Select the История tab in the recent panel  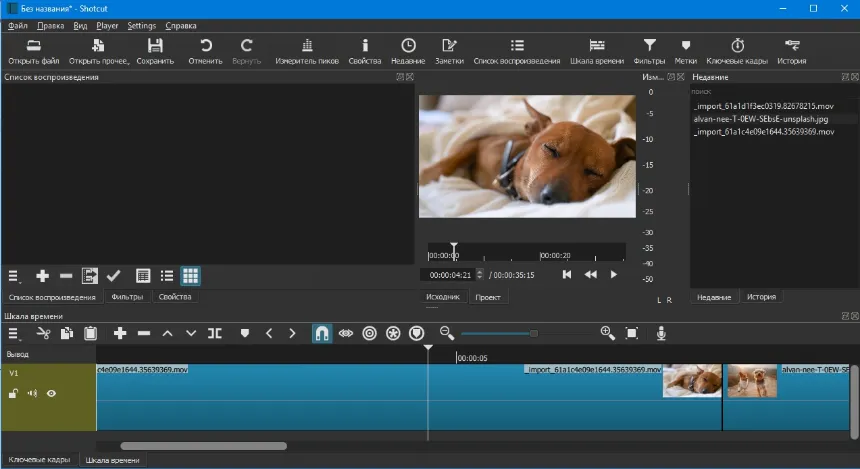pos(761,297)
